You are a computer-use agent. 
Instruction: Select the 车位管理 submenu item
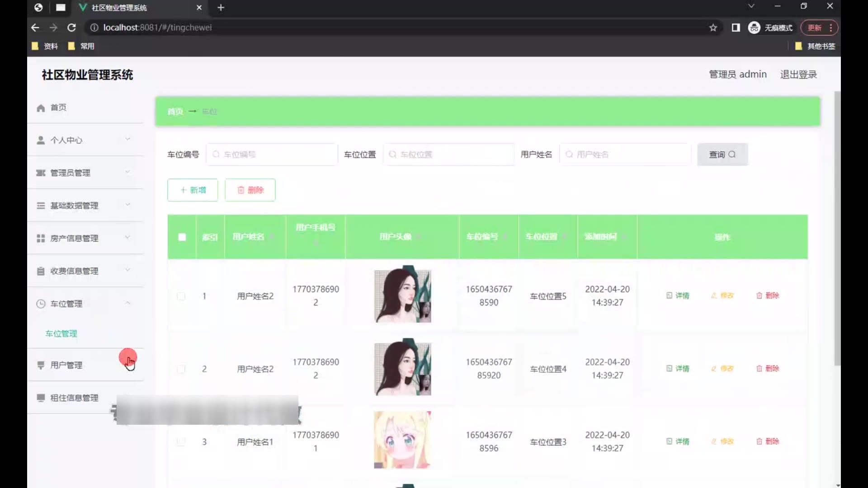[61, 334]
